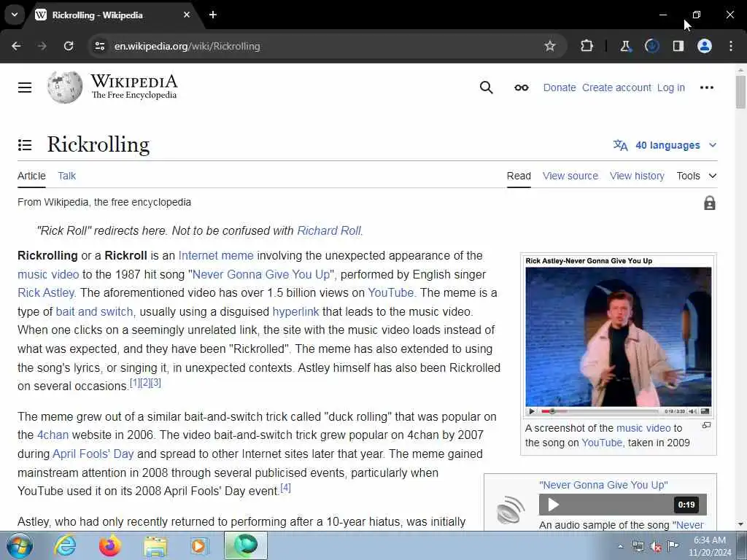Screen dimensions: 747x560
Task: Show hidden system tray icons arrow
Action: pos(620,546)
